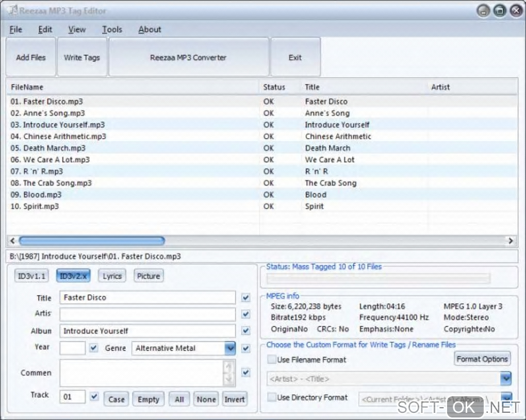The width and height of the screenshot is (526, 420).
Task: Open the View menu
Action: 77,29
